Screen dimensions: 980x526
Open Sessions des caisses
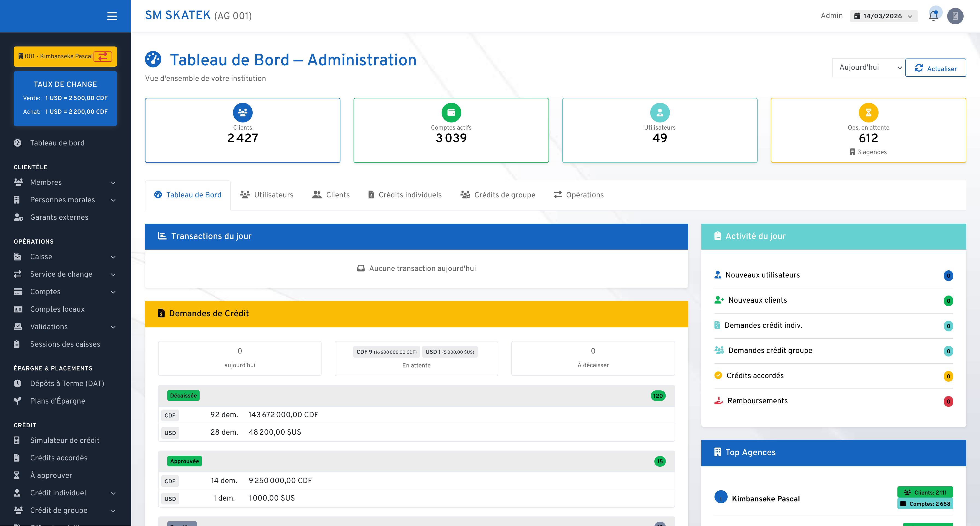click(x=65, y=344)
